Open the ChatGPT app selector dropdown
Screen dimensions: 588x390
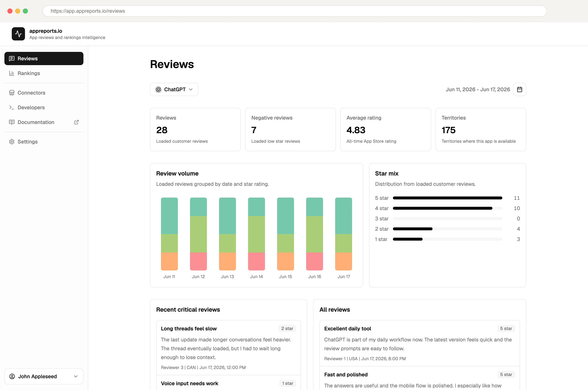[174, 89]
